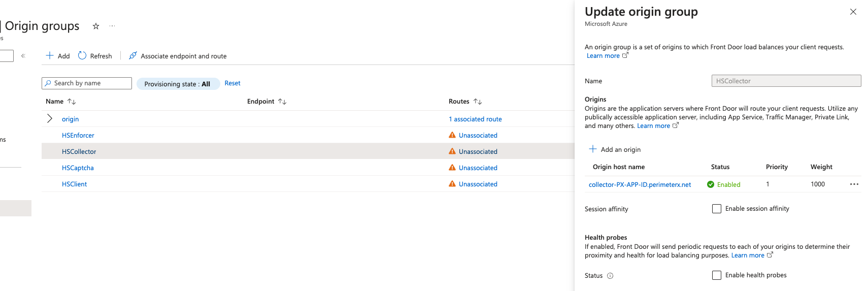
Task: Sort table by Name column
Action: click(x=72, y=102)
